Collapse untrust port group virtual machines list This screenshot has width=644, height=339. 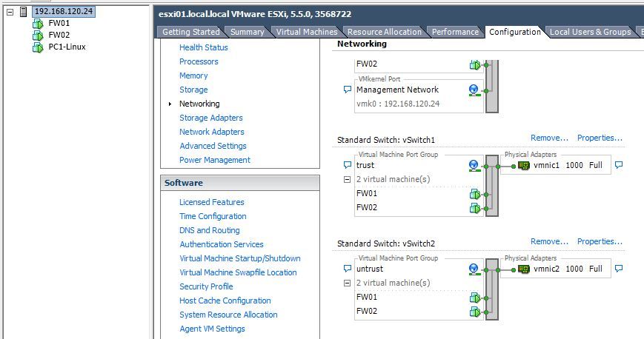pyautogui.click(x=348, y=283)
